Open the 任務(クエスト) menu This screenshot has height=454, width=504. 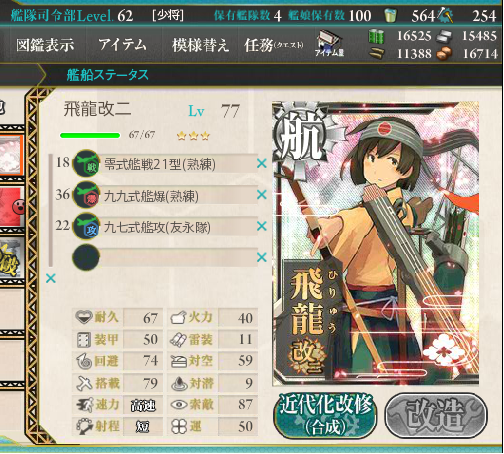click(x=274, y=45)
